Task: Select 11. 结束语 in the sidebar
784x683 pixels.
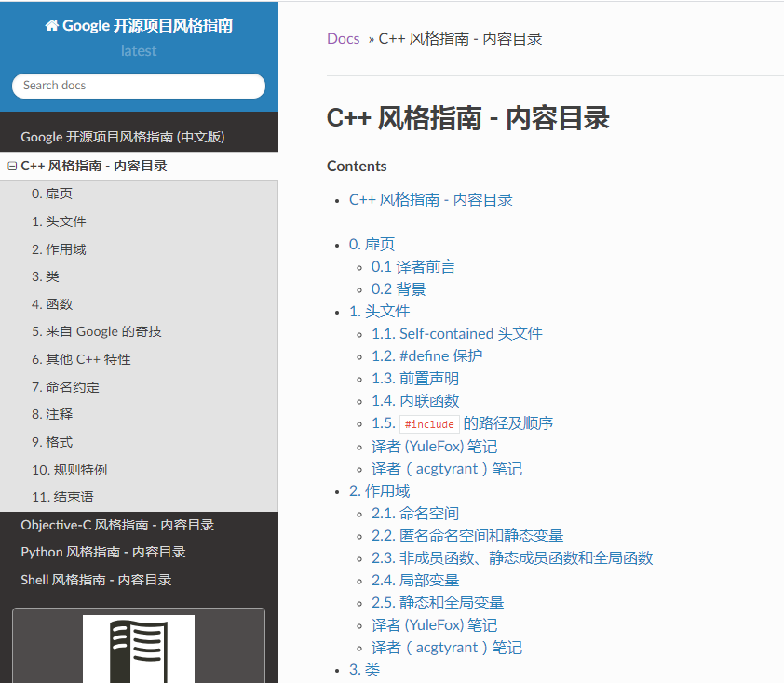Action: [x=59, y=497]
